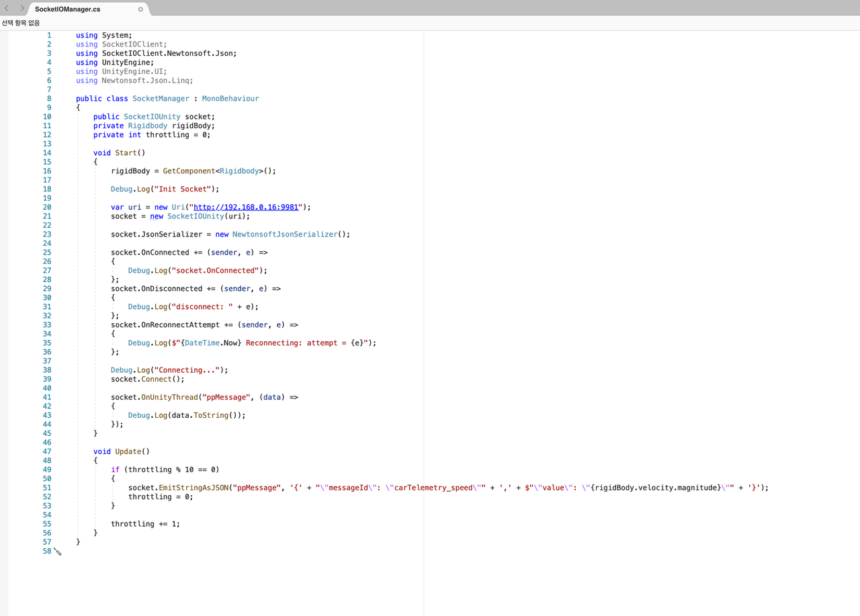Click line number 47 in the gutter
The image size is (860, 616).
pyautogui.click(x=47, y=451)
